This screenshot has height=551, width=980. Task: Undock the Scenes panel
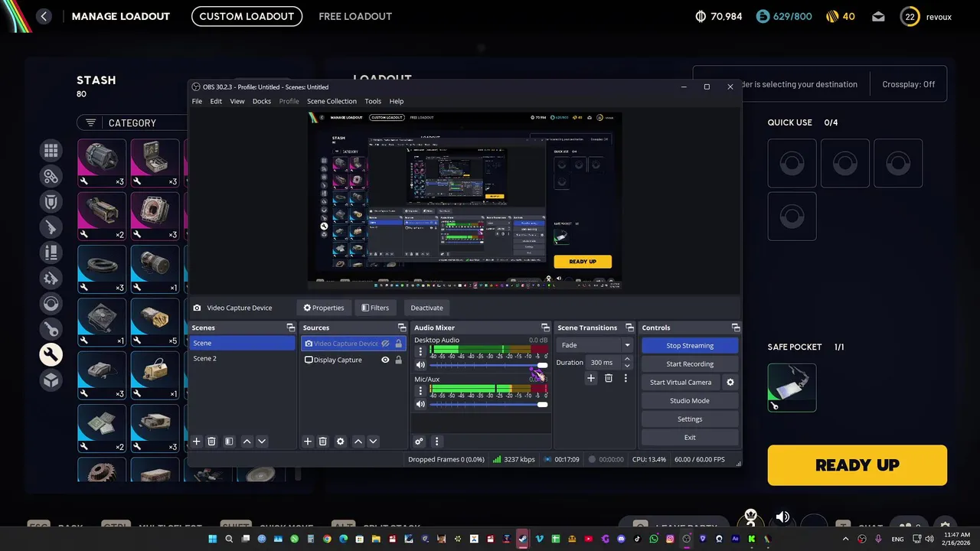291,328
